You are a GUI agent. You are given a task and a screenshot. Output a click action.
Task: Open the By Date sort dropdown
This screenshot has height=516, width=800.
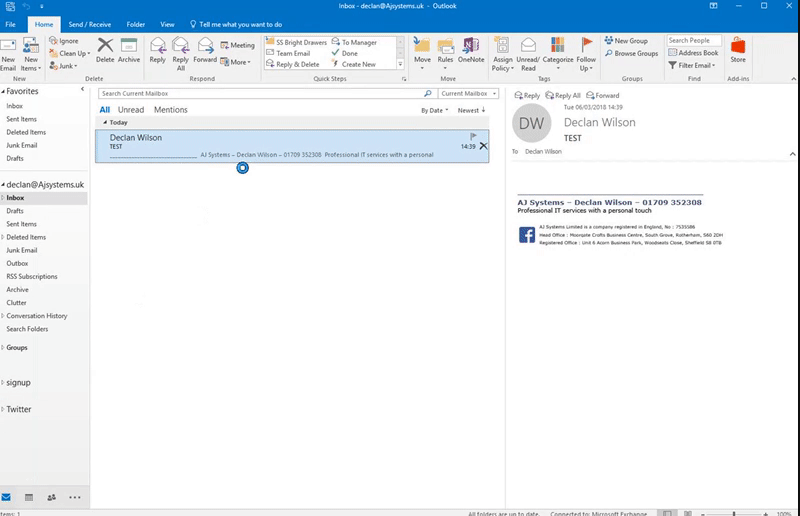pos(434,110)
